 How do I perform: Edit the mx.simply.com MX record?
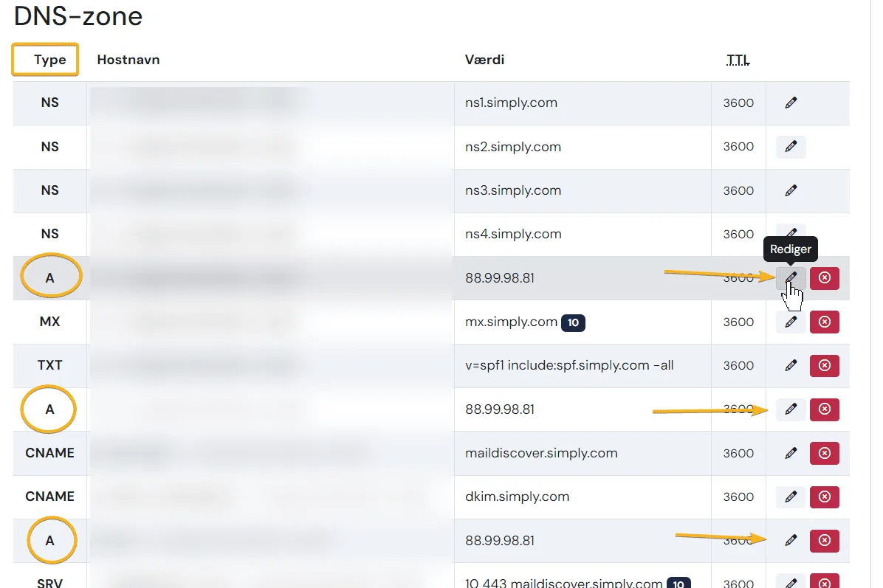pos(791,322)
